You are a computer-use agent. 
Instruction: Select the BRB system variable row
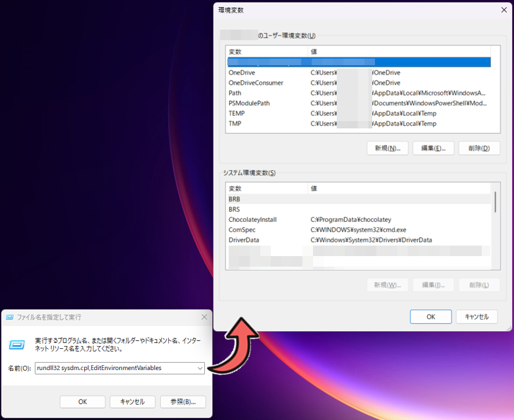359,199
